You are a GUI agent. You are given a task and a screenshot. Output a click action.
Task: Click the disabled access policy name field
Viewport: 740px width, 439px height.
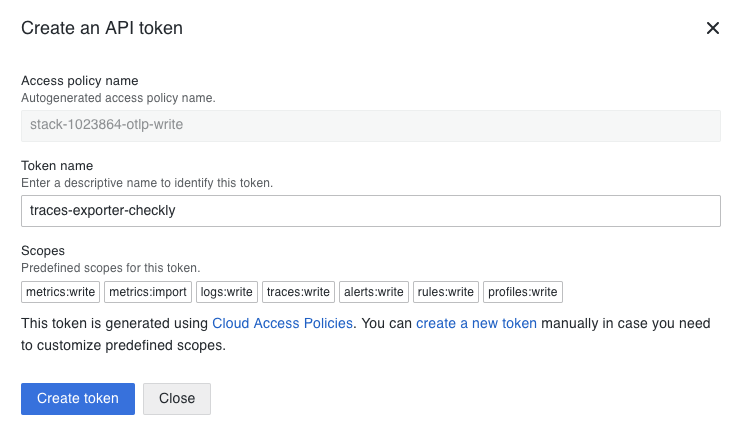[x=370, y=125]
